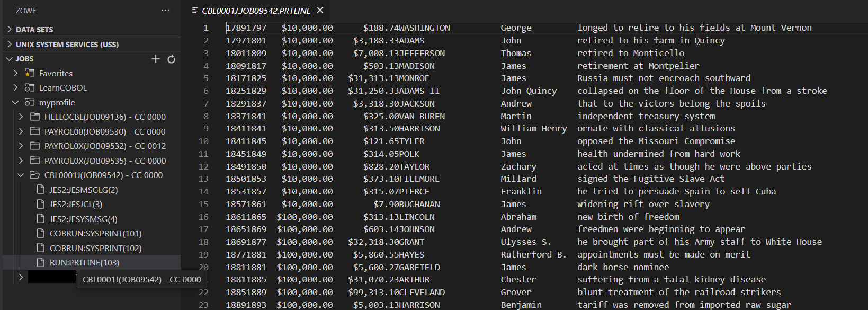
Task: Click the Favorites star folder icon
Action: [30, 73]
